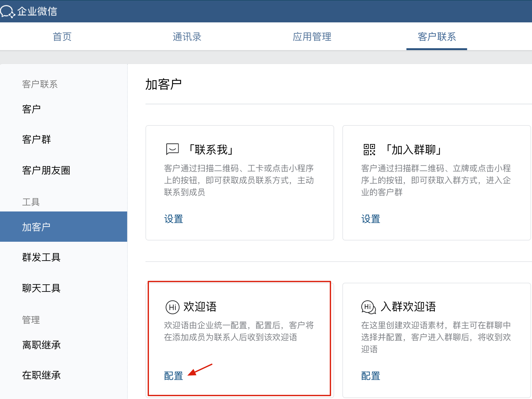Go to the 应用管理 tab
This screenshot has width=532, height=399.
pos(312,37)
